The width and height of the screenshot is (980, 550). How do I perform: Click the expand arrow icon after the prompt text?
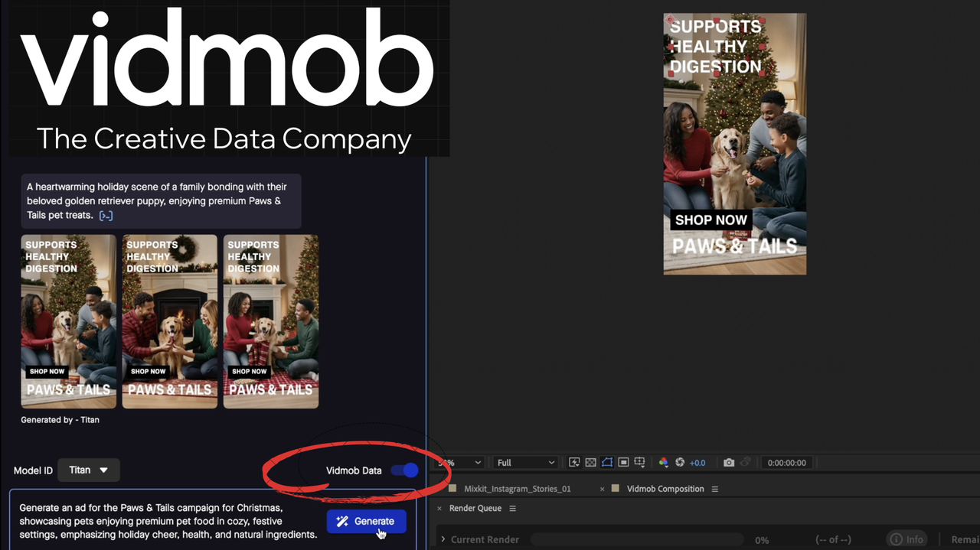[105, 215]
